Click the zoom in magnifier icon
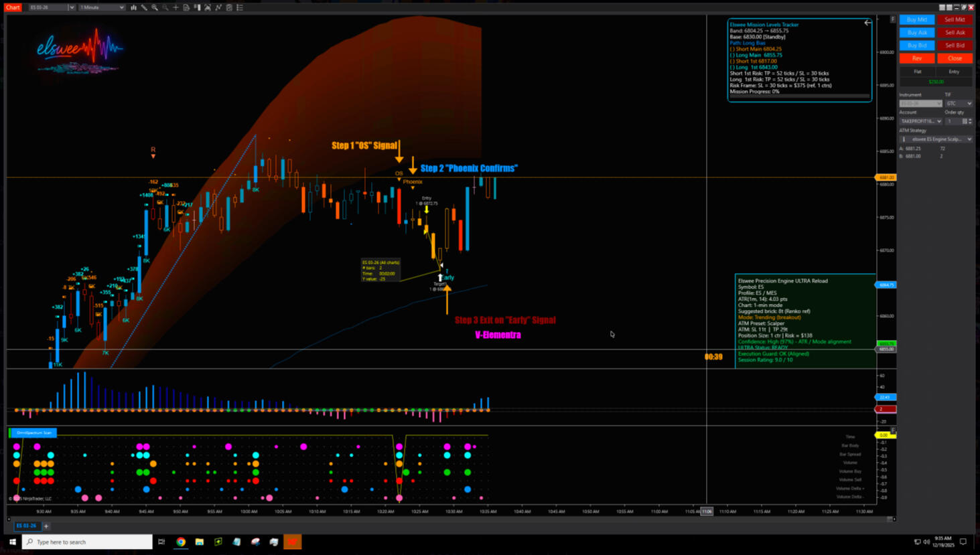Screen dimensions: 980x555 (155, 7)
